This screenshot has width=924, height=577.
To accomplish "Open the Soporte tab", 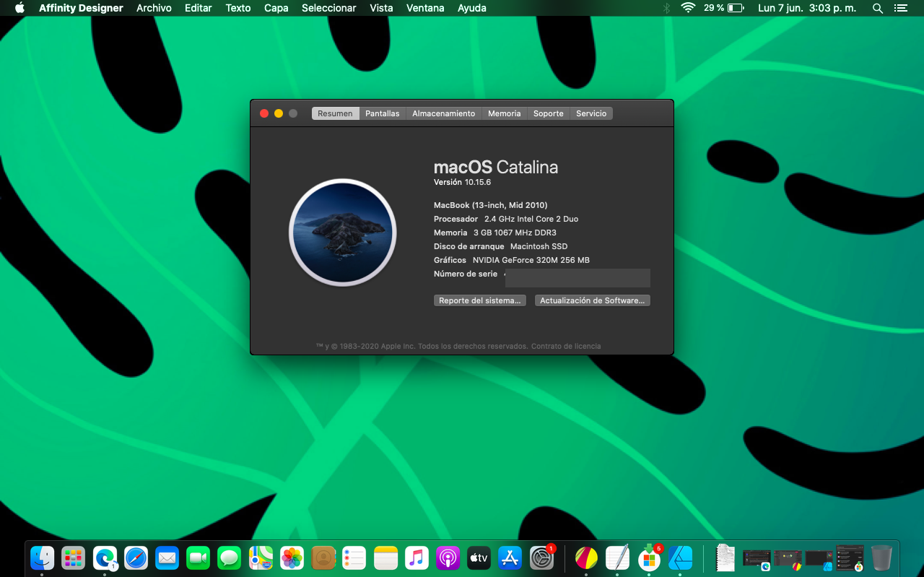I will pos(549,113).
